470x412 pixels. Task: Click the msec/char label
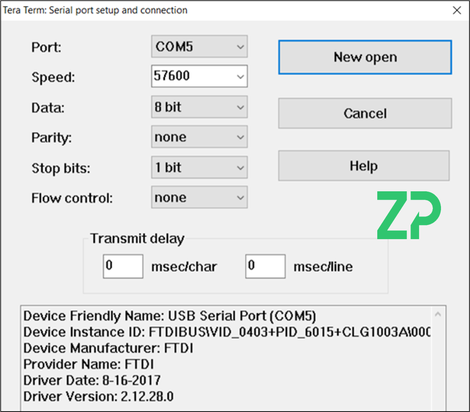(184, 267)
